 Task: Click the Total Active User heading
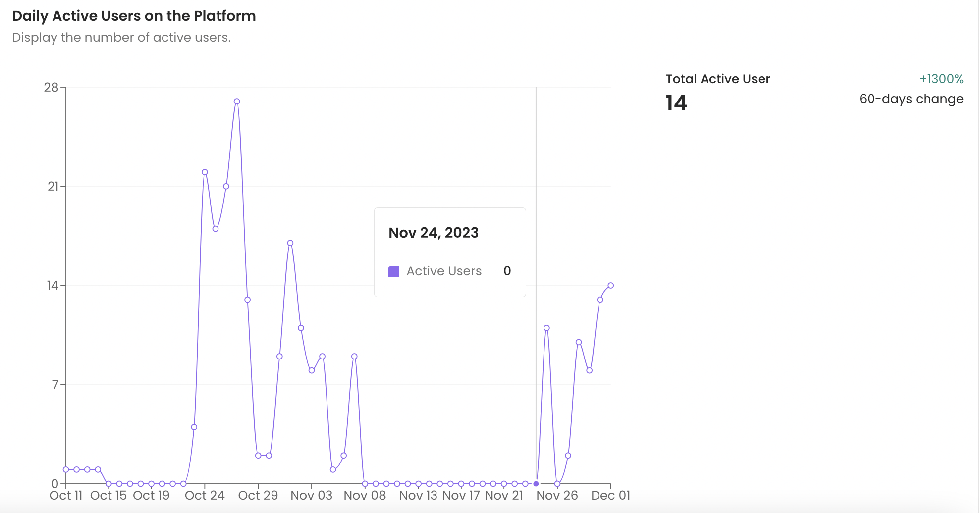click(x=717, y=79)
